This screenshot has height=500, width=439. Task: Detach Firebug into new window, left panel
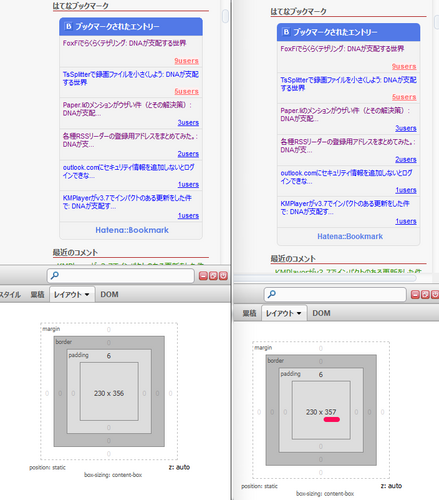(213, 276)
